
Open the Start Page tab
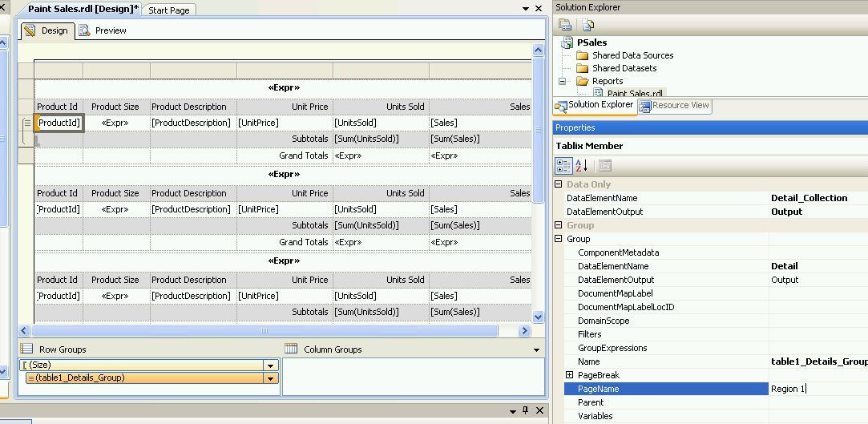(169, 10)
